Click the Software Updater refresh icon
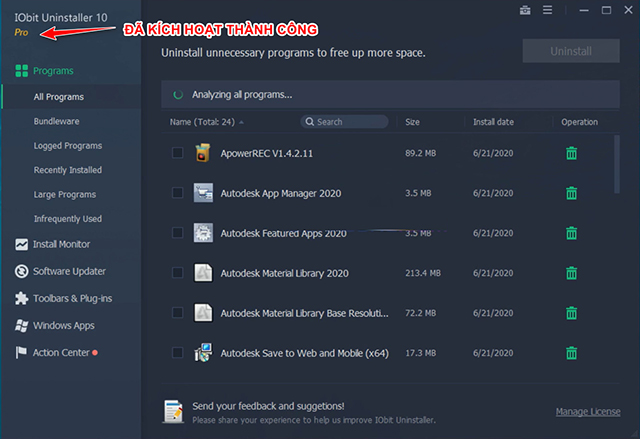Viewport: 640px width, 439px height. (x=22, y=271)
